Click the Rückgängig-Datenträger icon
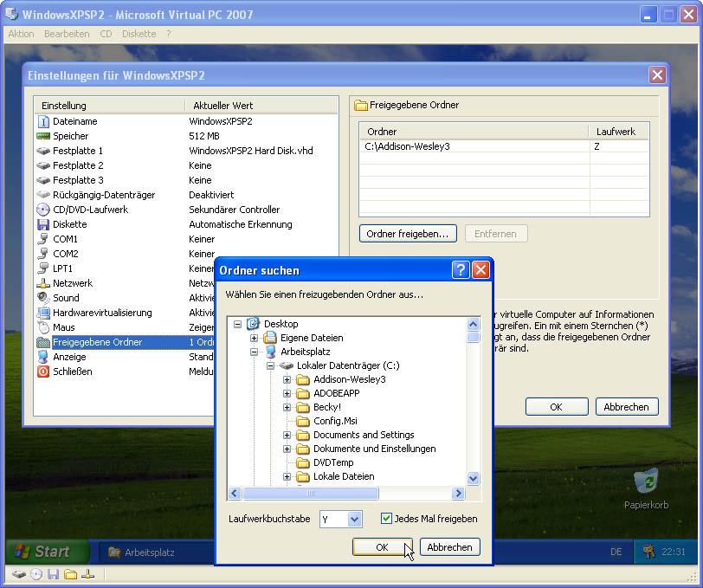703x588 pixels. [43, 195]
